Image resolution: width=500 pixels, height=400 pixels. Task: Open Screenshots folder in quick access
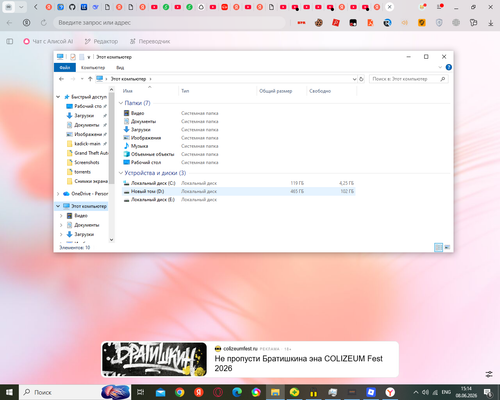click(x=83, y=162)
